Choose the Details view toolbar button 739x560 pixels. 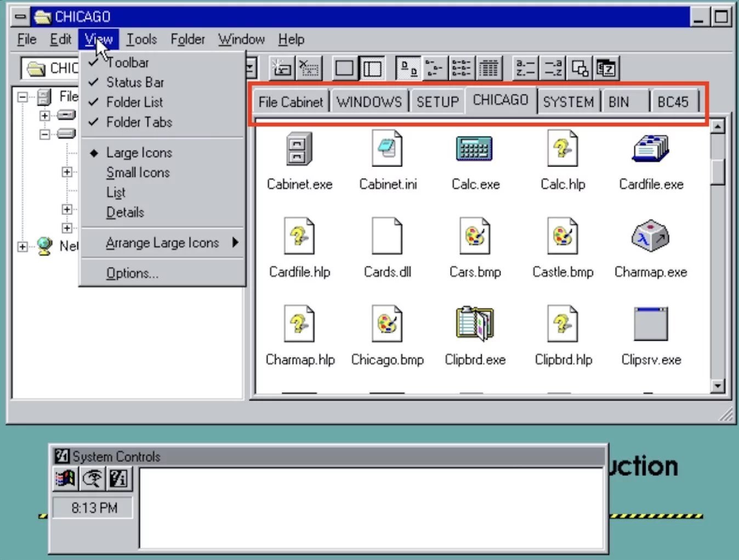(x=489, y=68)
